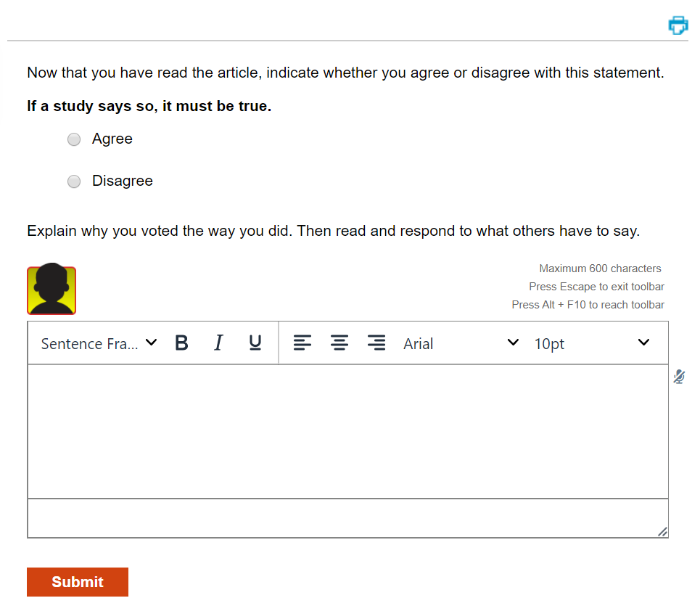Click the muted microphone icon

tap(679, 377)
